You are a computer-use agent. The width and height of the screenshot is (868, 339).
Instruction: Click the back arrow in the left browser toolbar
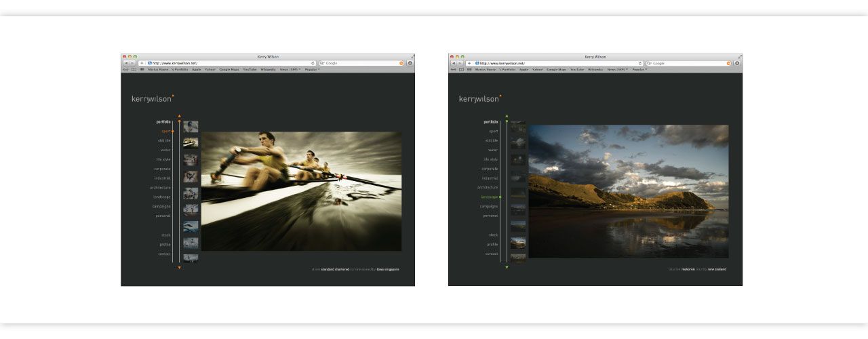tap(125, 63)
